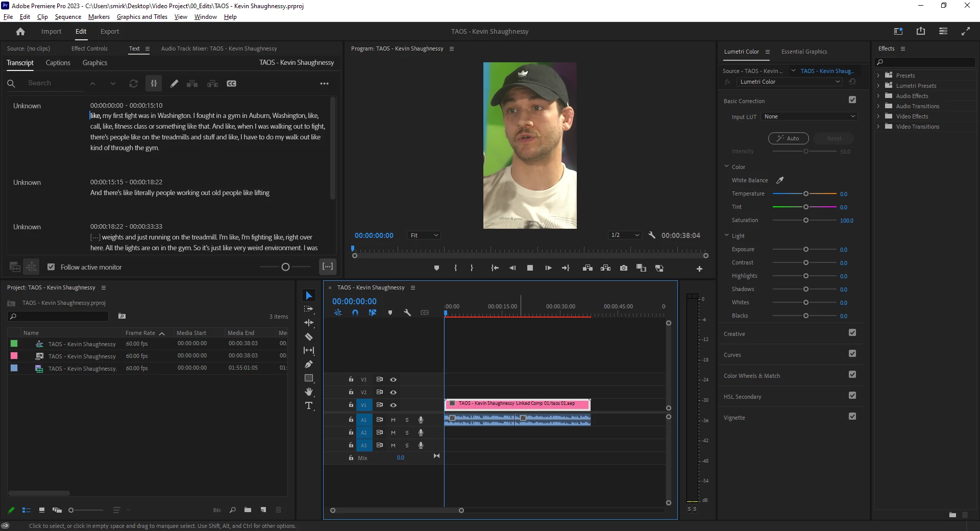
Task: Click the Temperature slider handle
Action: (x=806, y=194)
